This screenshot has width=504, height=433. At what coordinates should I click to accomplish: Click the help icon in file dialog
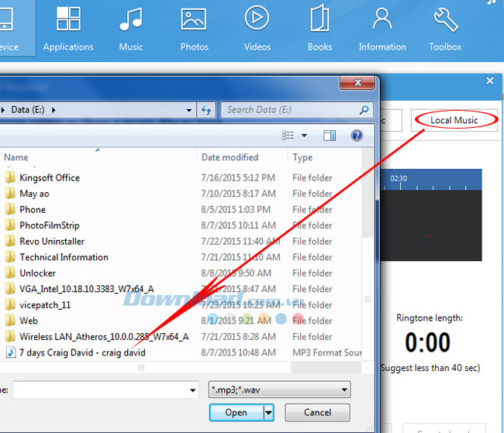point(357,136)
